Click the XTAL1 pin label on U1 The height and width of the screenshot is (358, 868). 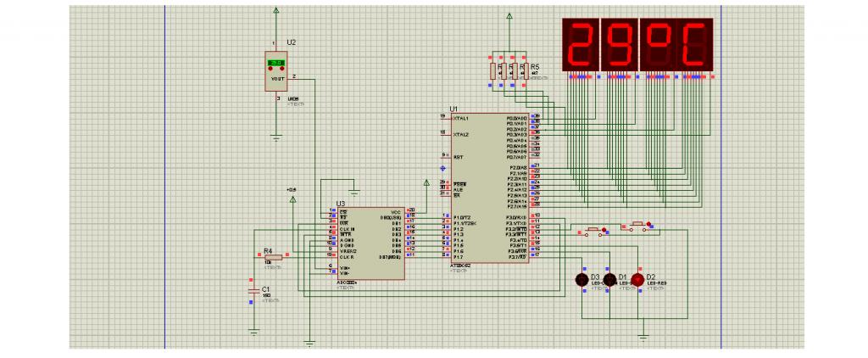(461, 119)
